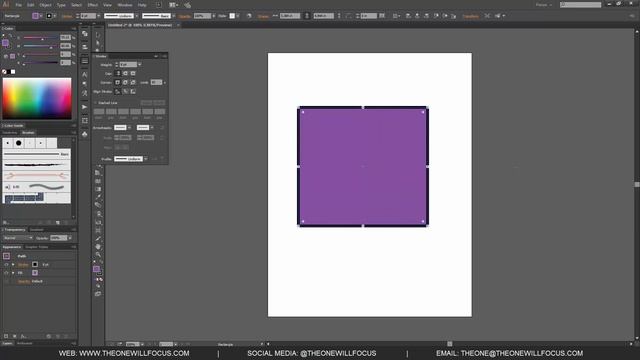Image resolution: width=640 pixels, height=360 pixels.
Task: Click Add New Stroke in Appearance panel
Action: coord(6,336)
